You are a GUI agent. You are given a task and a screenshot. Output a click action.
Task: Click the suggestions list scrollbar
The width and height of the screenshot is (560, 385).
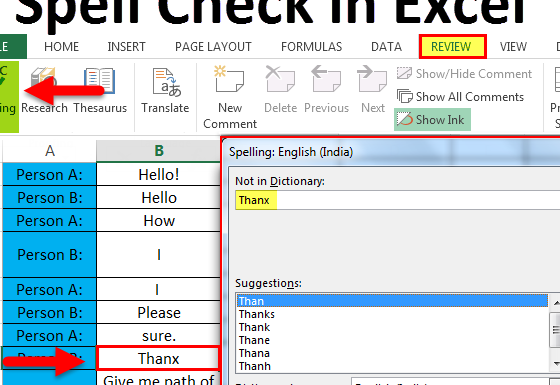point(555,330)
